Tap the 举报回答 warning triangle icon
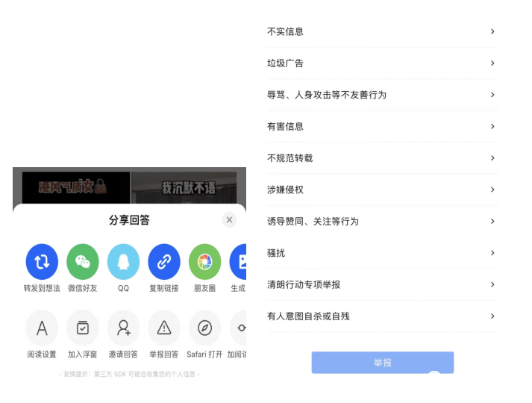The width and height of the screenshot is (532, 403). 164,328
